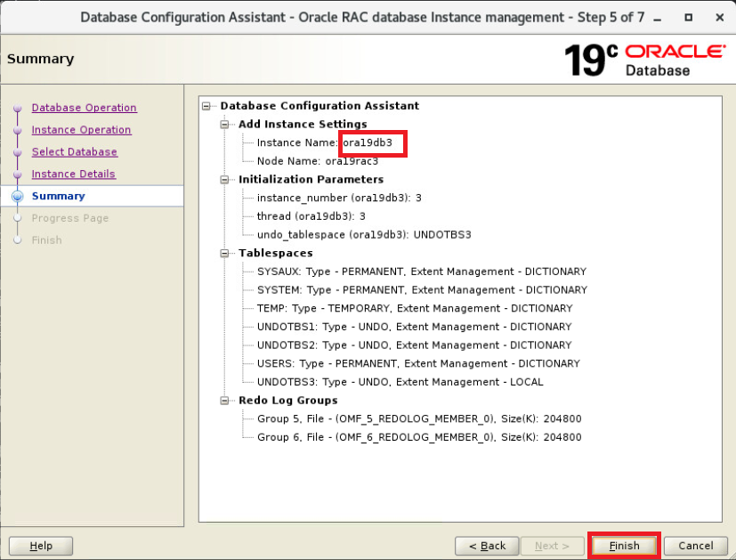Select the Redo Log Groups label

tap(287, 401)
